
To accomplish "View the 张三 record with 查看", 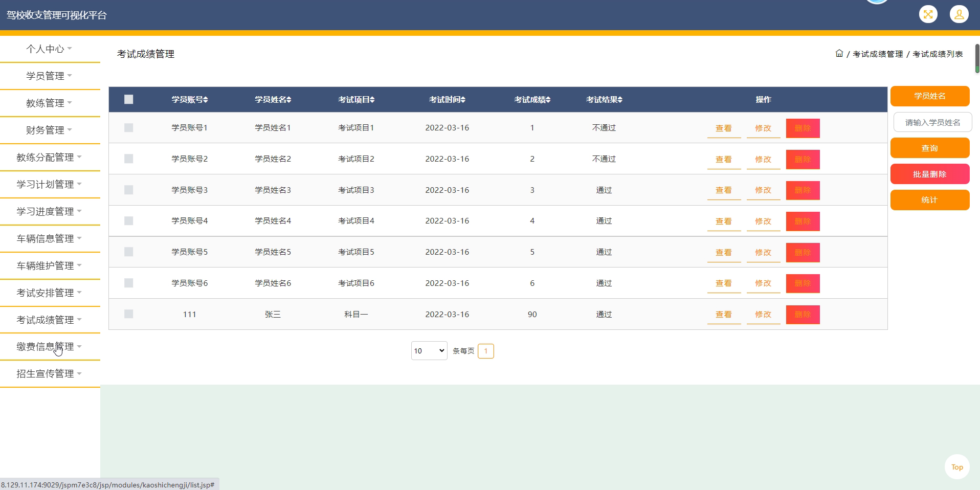I will pos(724,315).
